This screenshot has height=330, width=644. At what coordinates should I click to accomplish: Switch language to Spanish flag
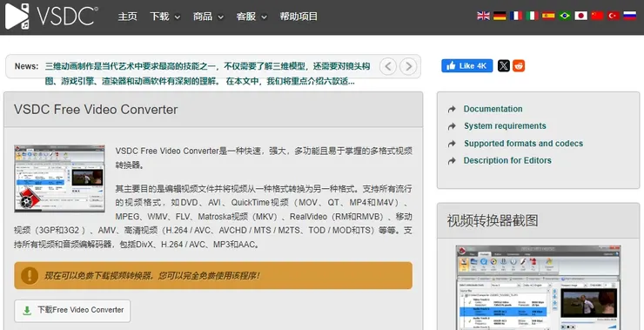click(548, 16)
